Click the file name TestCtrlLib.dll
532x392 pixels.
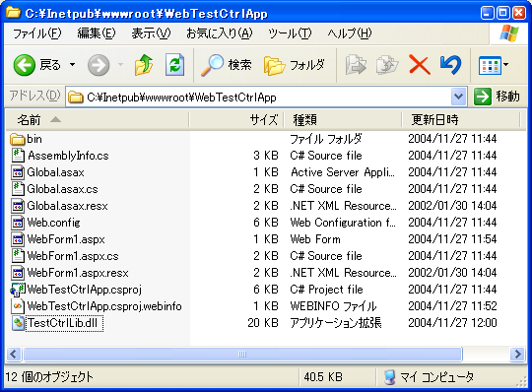pos(64,323)
